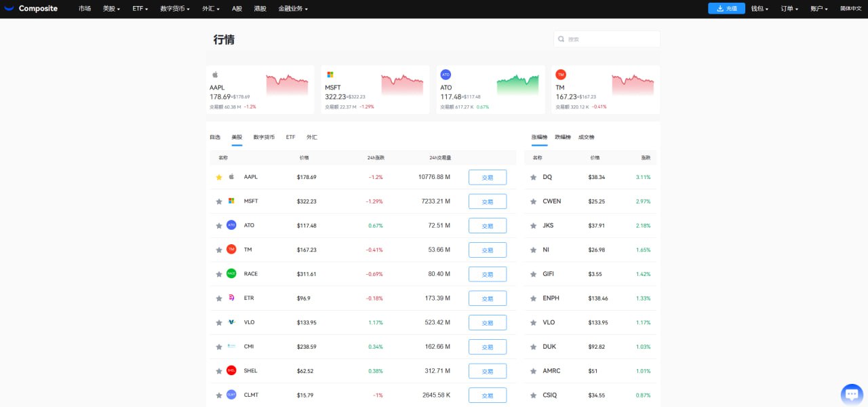Switch to the ETF tab
Screen dimensions: 868x407
tap(290, 137)
